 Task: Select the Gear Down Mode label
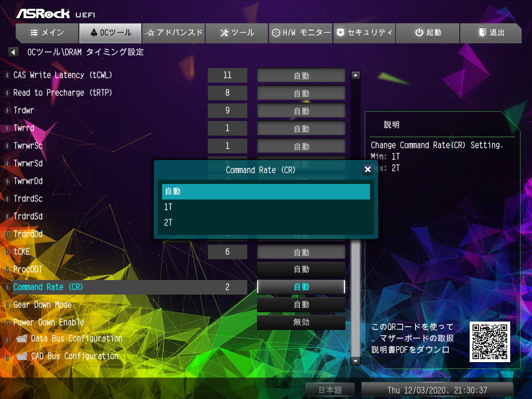[43, 304]
